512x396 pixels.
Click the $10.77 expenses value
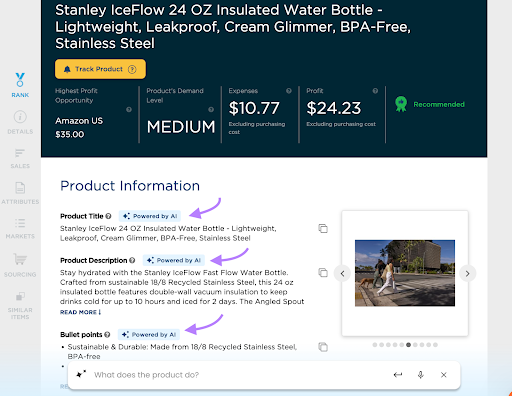tap(254, 108)
